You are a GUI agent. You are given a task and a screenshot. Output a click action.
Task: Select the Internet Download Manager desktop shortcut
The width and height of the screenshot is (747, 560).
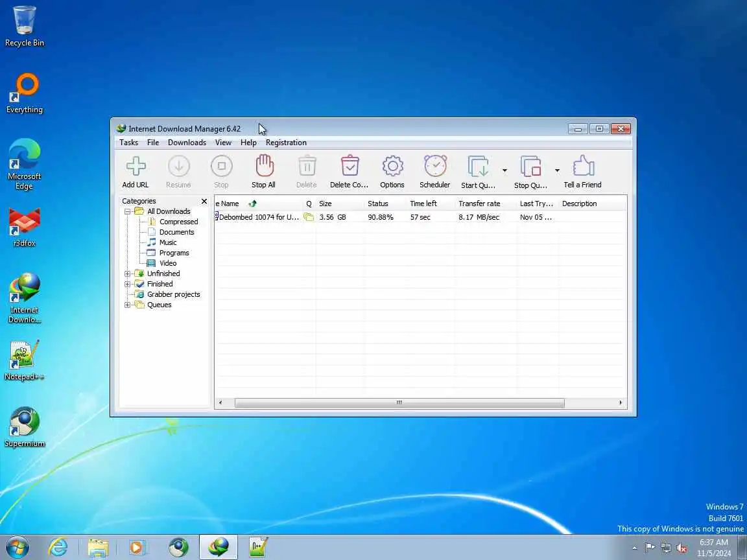point(24,298)
